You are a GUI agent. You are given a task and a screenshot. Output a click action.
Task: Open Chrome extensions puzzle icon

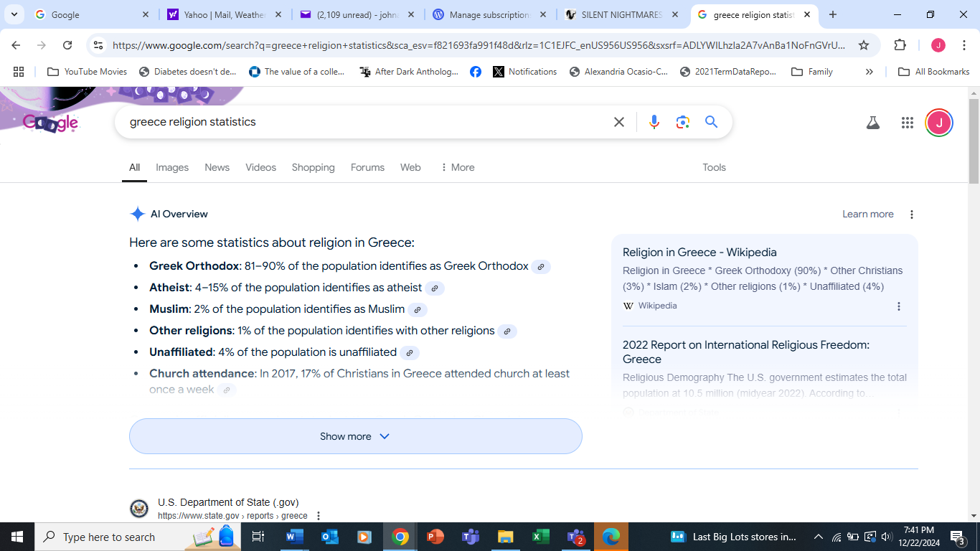(x=900, y=45)
